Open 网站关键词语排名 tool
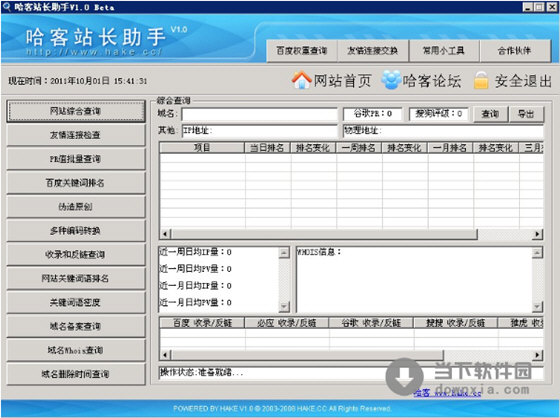 76,278
